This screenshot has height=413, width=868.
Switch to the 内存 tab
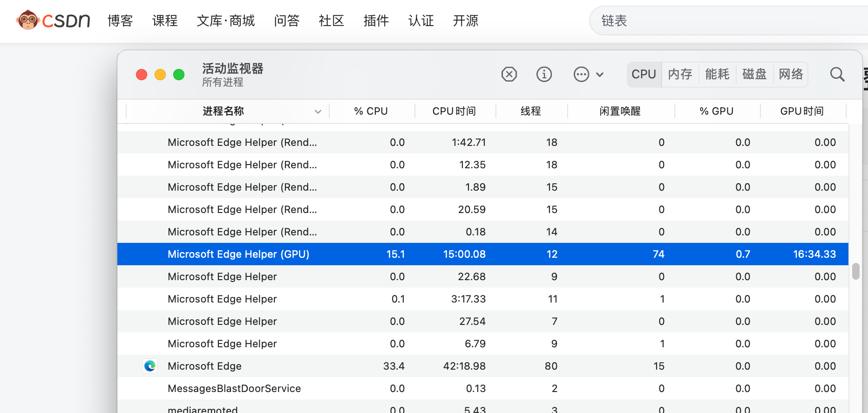pyautogui.click(x=680, y=74)
